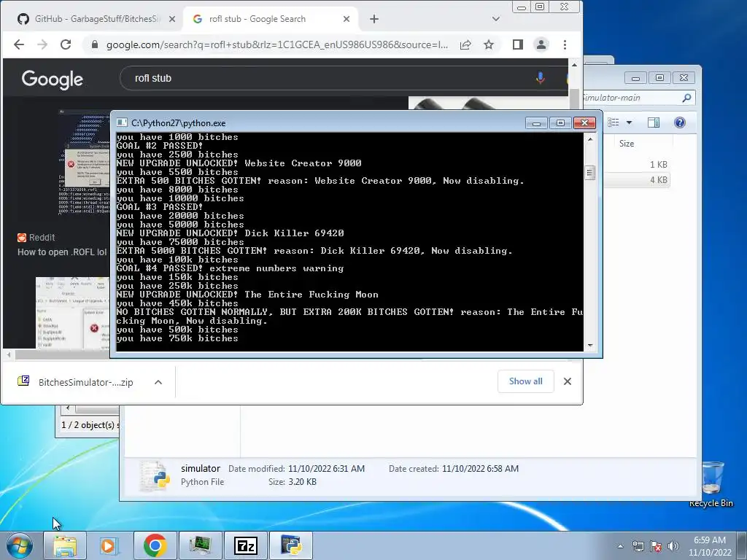
Task: Close the Chrome downloads bar
Action: [568, 381]
